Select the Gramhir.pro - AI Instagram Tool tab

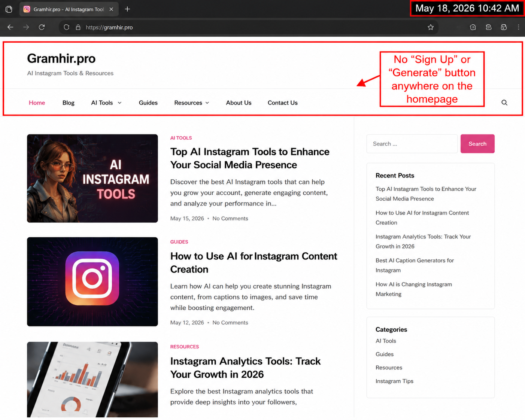coord(69,9)
